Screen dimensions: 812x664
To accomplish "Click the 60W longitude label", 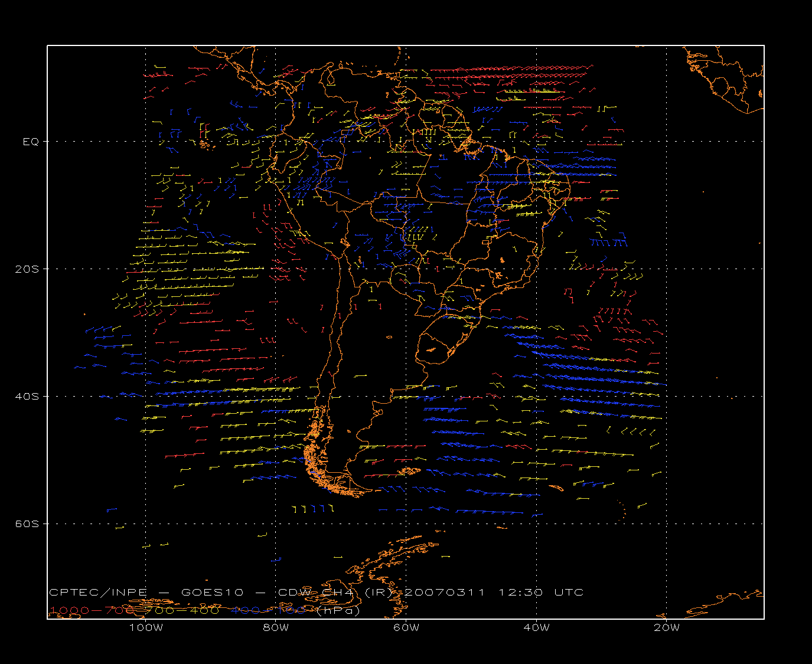I will coord(406,628).
